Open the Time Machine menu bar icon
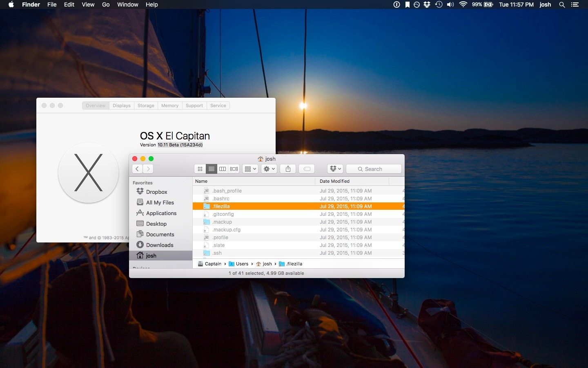588x368 pixels. coord(439,4)
